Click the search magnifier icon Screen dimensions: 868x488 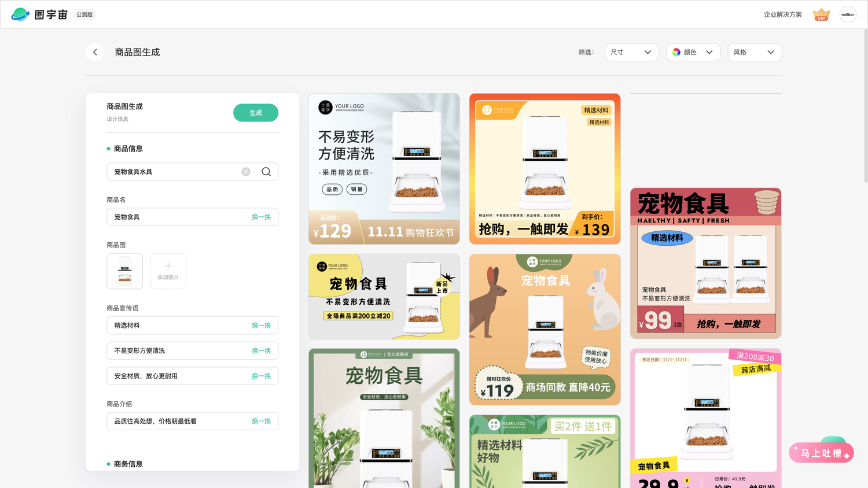(x=266, y=172)
